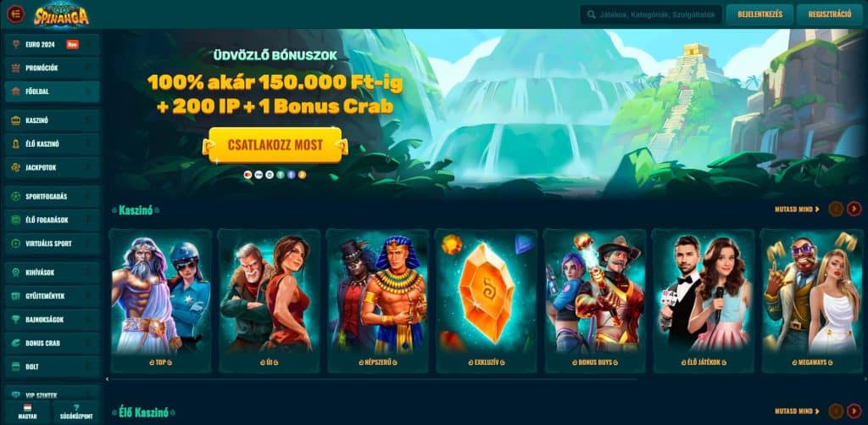The height and width of the screenshot is (425, 868).
Task: Switch language via the Magyar flag
Action: (x=27, y=411)
